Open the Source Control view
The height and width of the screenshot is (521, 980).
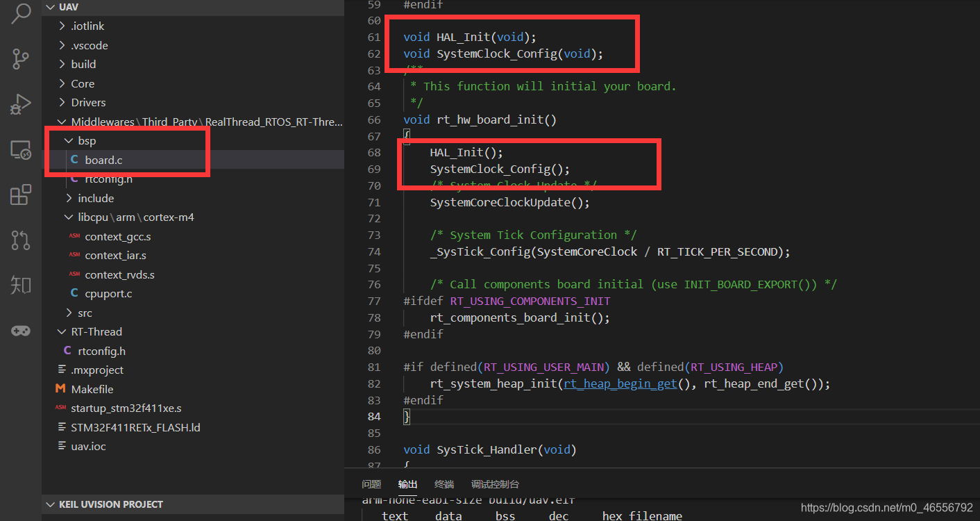click(x=21, y=59)
